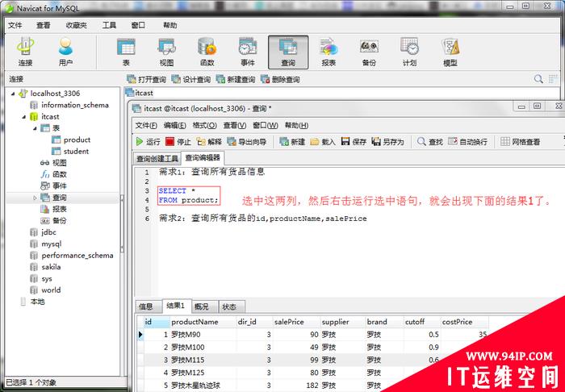
Task: Select 报表 node under itcast tree
Action: 54,209
